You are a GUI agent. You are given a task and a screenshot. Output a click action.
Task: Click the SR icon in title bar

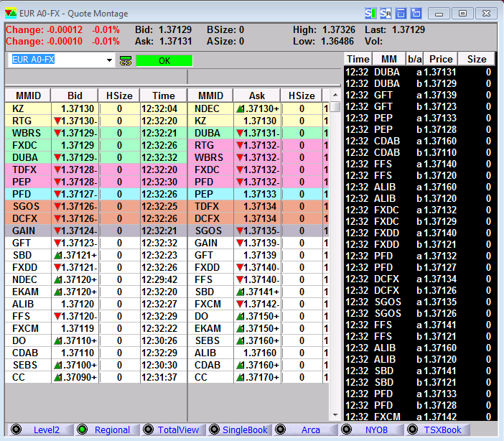(386, 13)
